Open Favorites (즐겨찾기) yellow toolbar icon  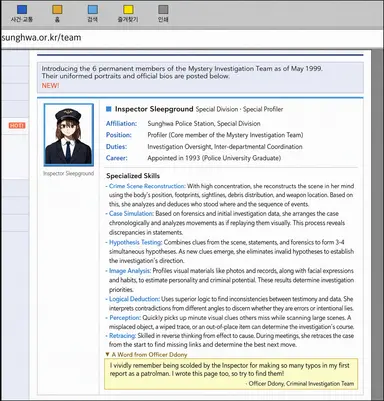128,10
